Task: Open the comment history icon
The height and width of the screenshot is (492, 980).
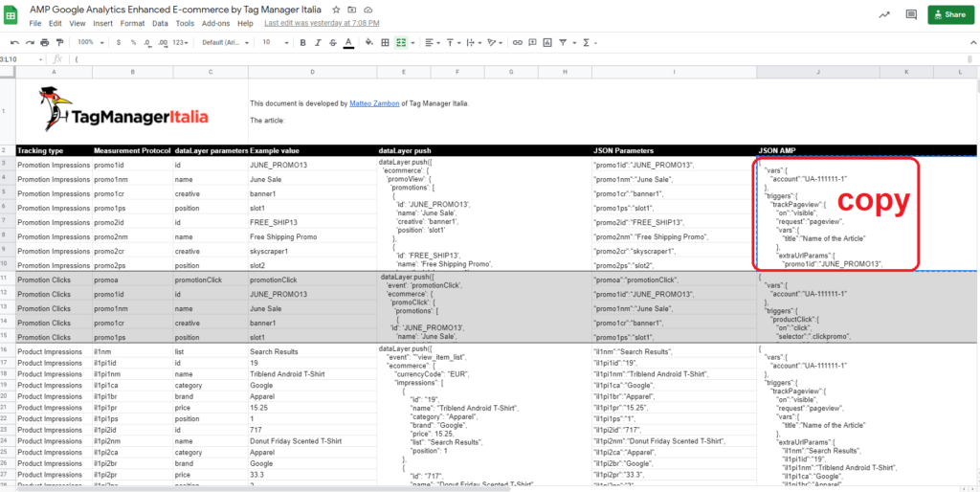Action: point(911,15)
